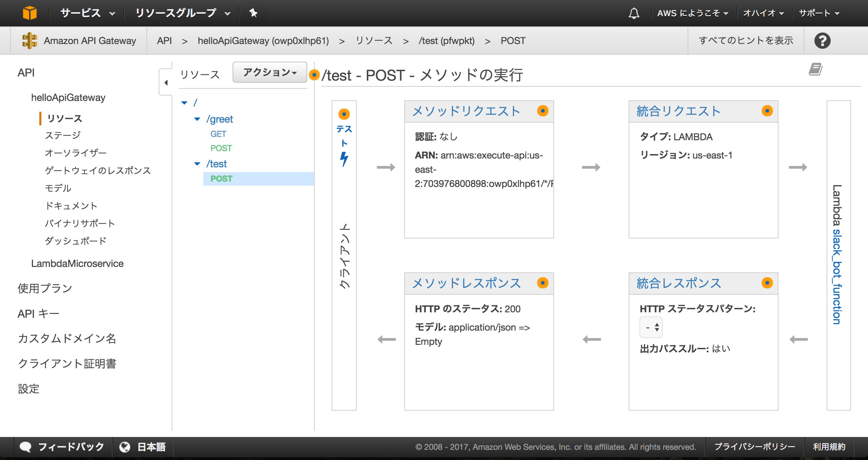Collapse the /test resource node
The image size is (868, 460).
pos(197,164)
